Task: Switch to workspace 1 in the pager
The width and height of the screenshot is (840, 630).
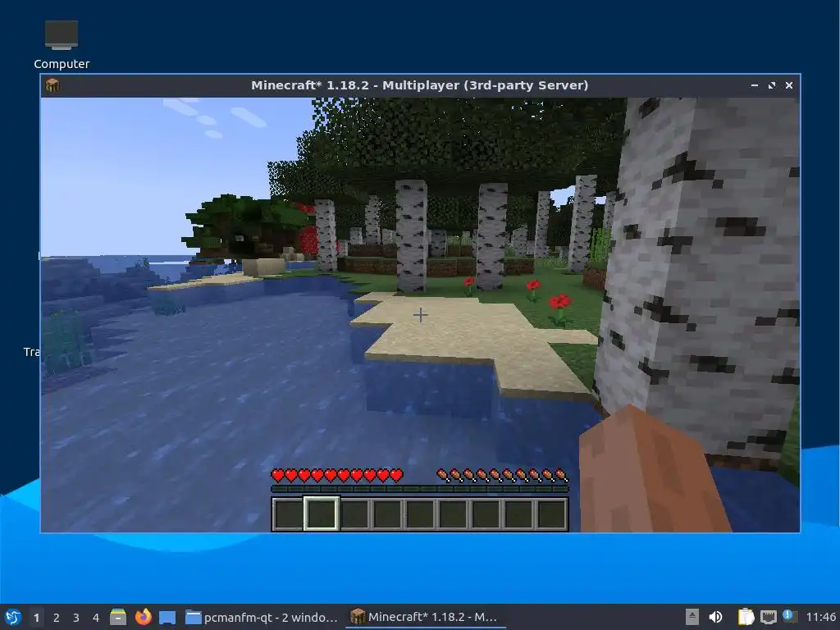Action: (x=36, y=618)
